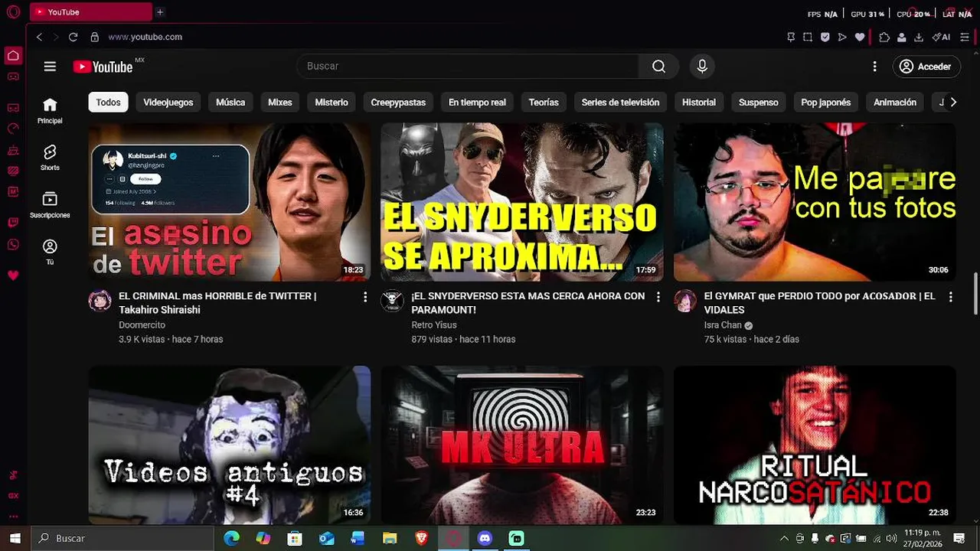
Task: Open title EL SNYDERVERSO ESTA MAS CERCA
Action: click(x=528, y=303)
